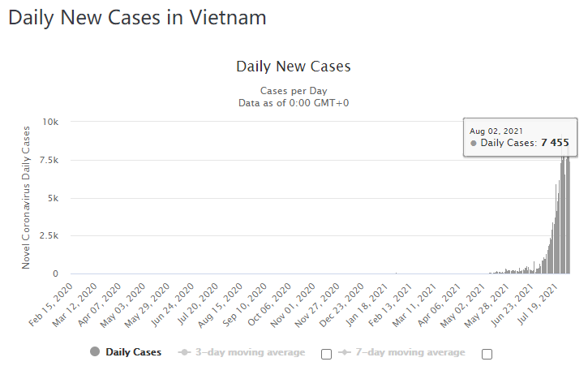Click the 7-day moving average legend text
The width and height of the screenshot is (588, 366).
click(410, 352)
